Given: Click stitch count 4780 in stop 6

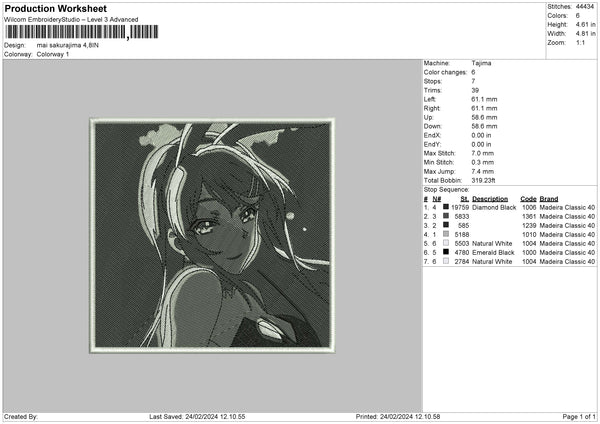Looking at the screenshot, I should (462, 253).
